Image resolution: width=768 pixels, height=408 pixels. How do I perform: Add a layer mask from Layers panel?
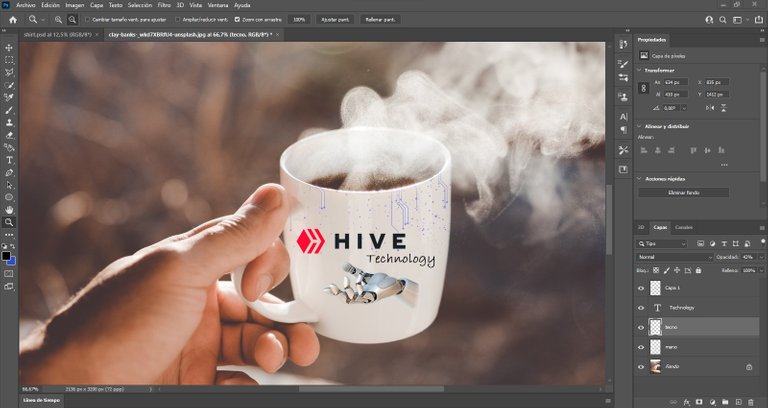click(699, 402)
